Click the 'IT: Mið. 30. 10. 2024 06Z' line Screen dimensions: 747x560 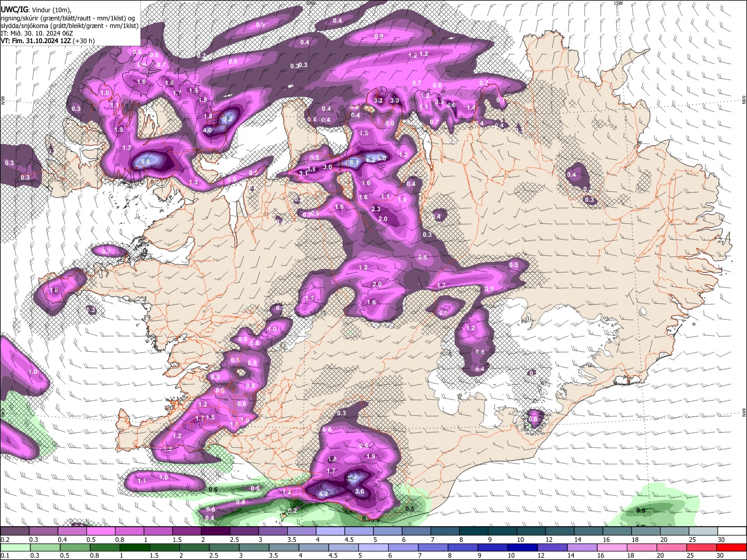click(x=37, y=33)
